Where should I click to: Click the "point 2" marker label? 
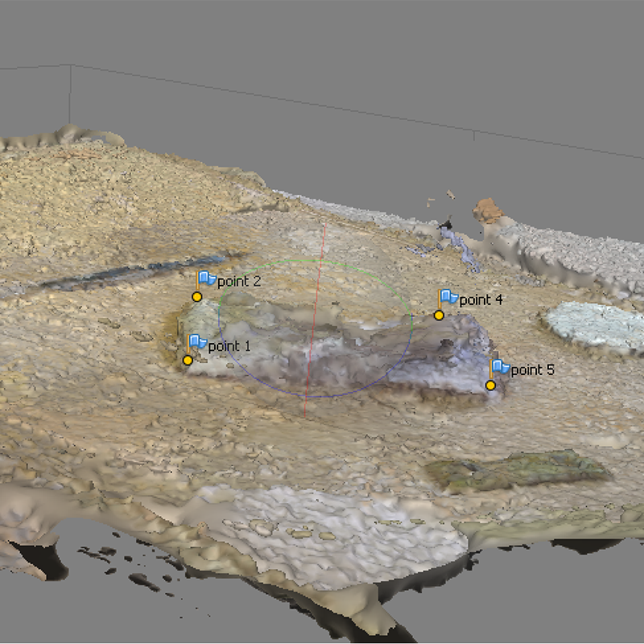pyautogui.click(x=239, y=281)
